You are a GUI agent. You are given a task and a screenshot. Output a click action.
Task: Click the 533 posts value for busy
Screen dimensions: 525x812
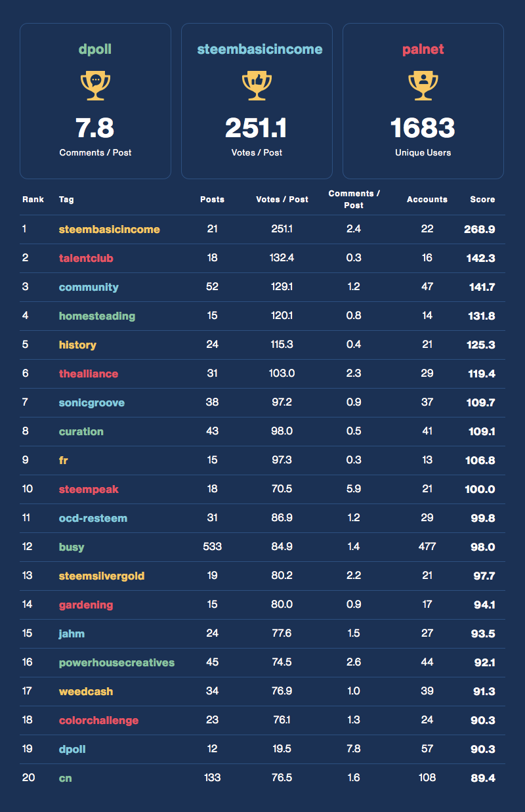point(213,547)
